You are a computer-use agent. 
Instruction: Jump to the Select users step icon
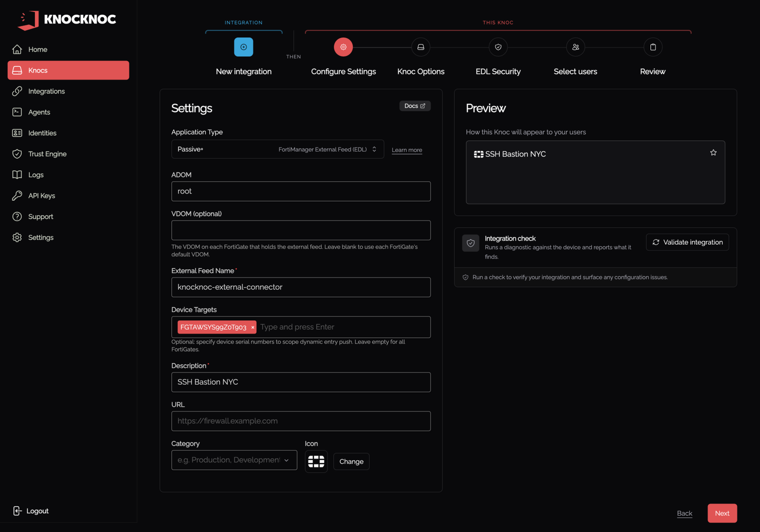pyautogui.click(x=575, y=47)
